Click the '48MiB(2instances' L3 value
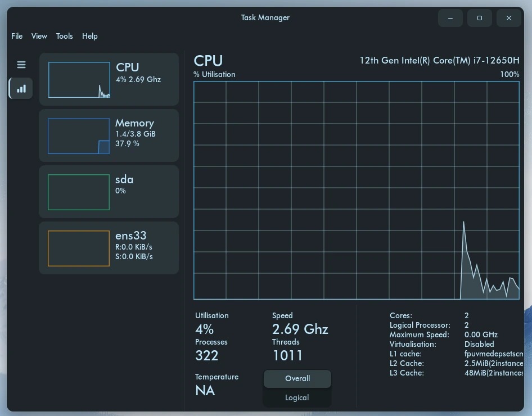Image resolution: width=532 pixels, height=416 pixels. (494, 373)
